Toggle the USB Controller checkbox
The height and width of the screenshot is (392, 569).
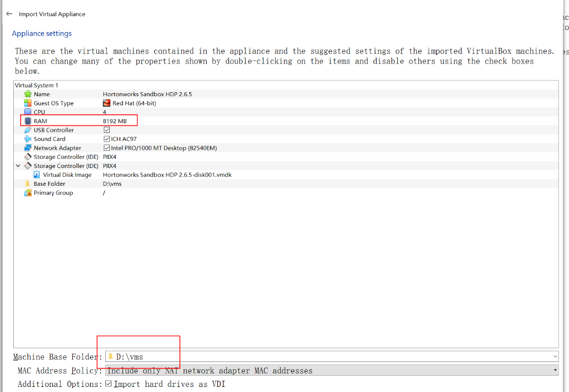pos(107,130)
